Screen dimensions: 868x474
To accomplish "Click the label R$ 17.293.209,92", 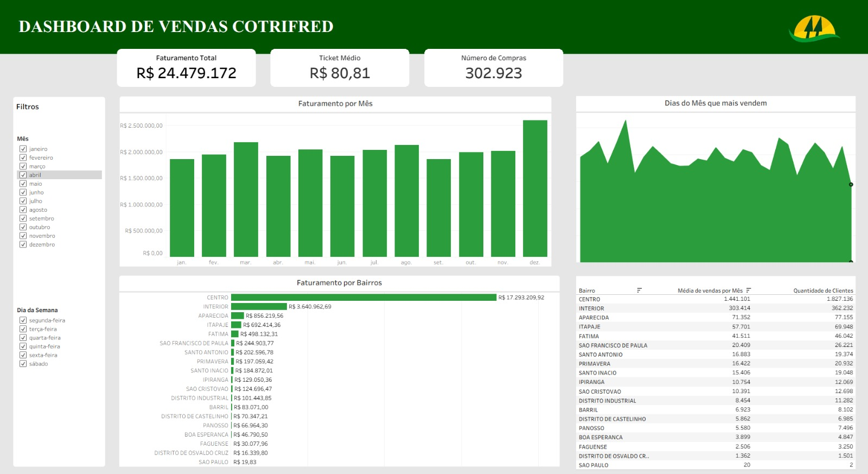I will coord(521,298).
